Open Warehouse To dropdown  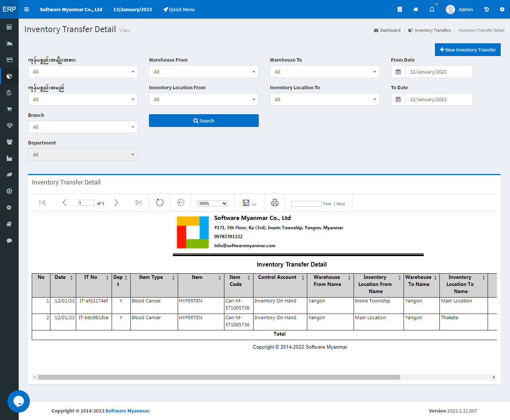point(325,72)
